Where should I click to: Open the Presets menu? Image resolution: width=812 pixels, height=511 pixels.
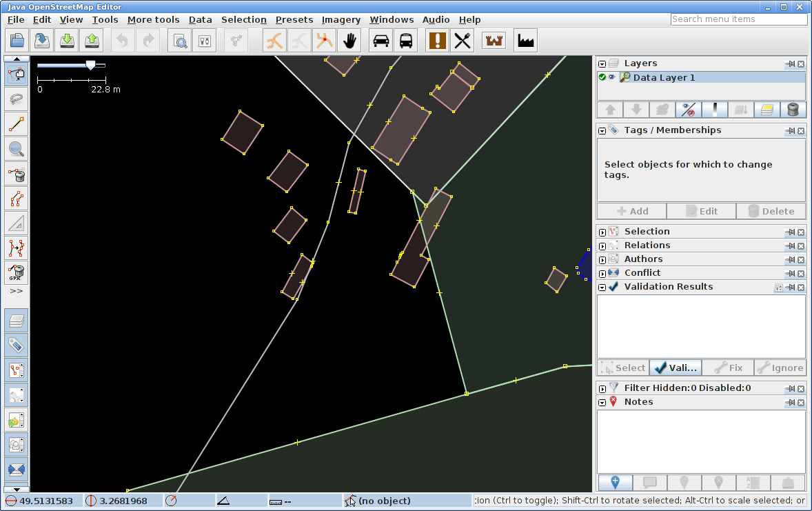[x=294, y=20]
